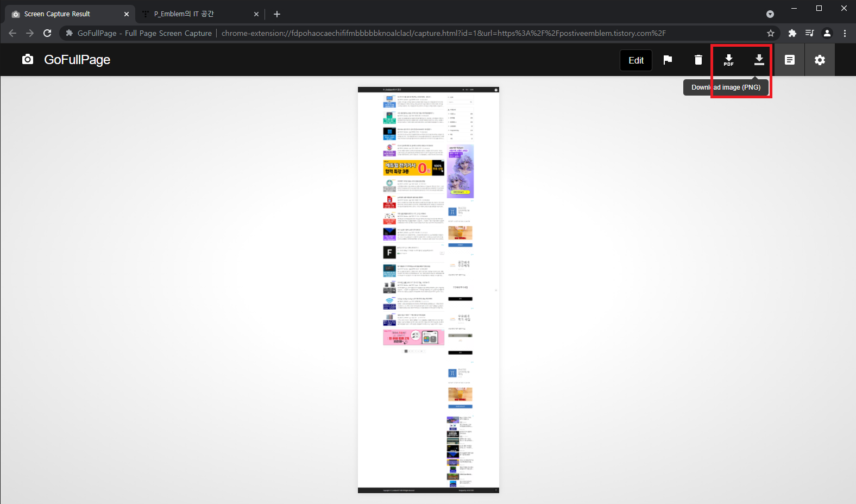Download image as PNG
Viewport: 856px width, 504px height.
(759, 60)
